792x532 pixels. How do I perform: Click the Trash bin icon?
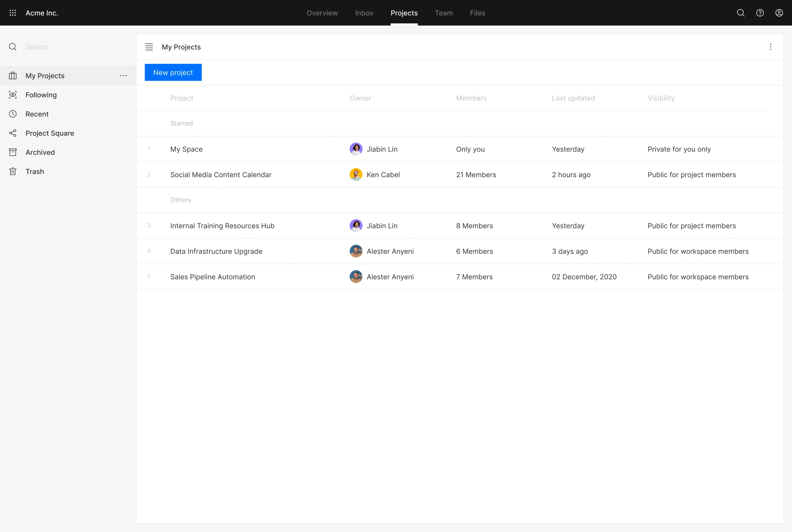tap(13, 171)
